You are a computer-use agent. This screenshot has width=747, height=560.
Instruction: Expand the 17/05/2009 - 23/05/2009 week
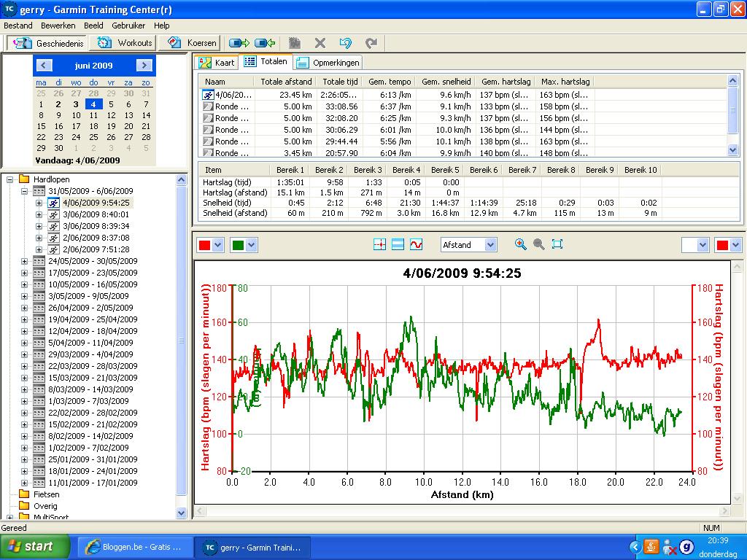[24, 273]
